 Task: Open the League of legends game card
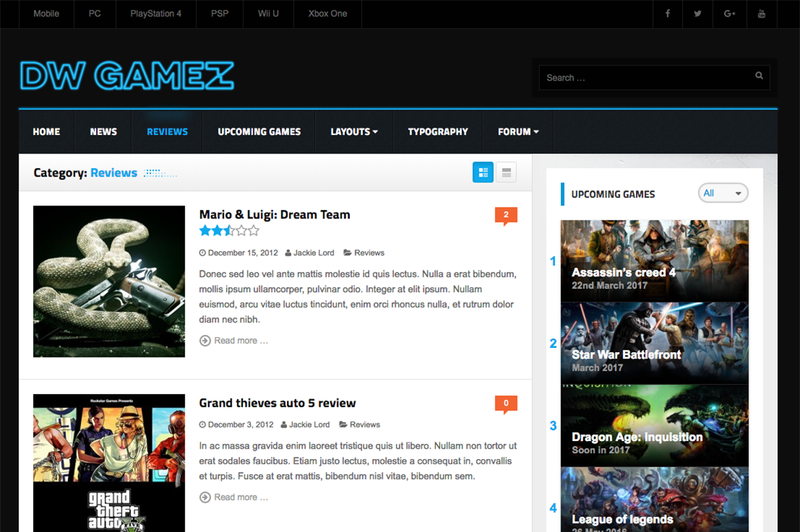(654, 500)
